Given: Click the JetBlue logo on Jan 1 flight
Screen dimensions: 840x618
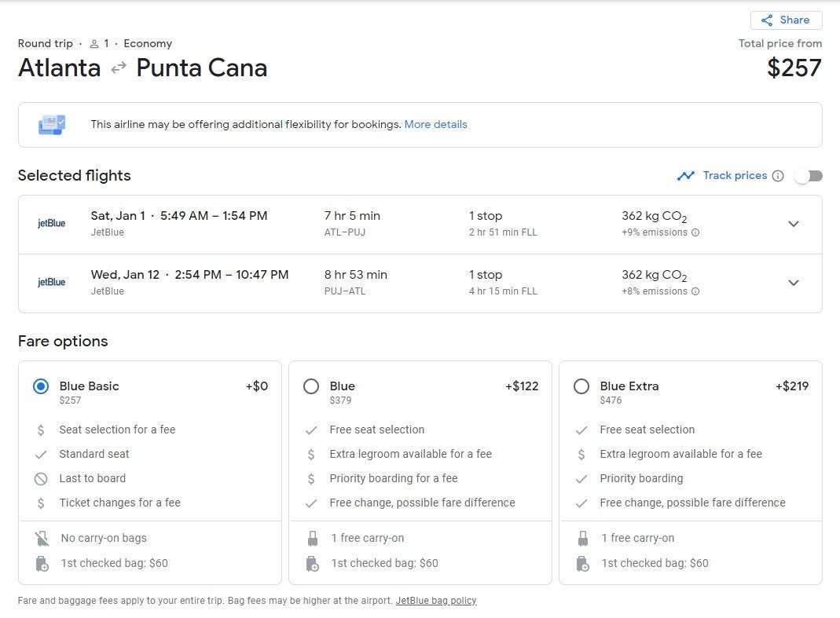Looking at the screenshot, I should (52, 224).
